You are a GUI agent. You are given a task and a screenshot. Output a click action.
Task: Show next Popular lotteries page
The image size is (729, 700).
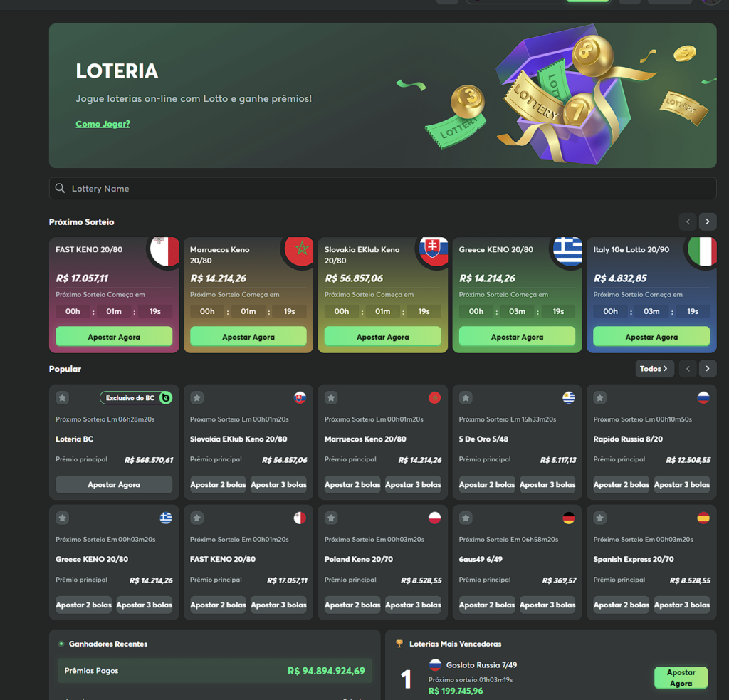707,368
